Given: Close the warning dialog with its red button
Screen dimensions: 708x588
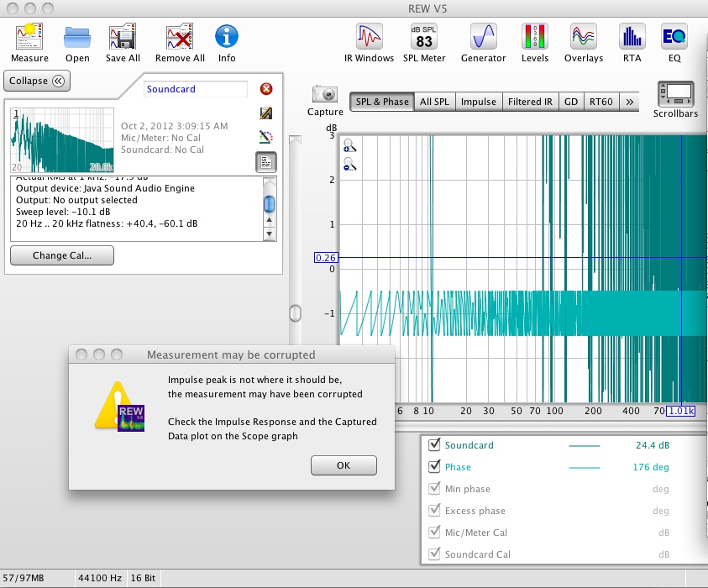Looking at the screenshot, I should [x=81, y=354].
